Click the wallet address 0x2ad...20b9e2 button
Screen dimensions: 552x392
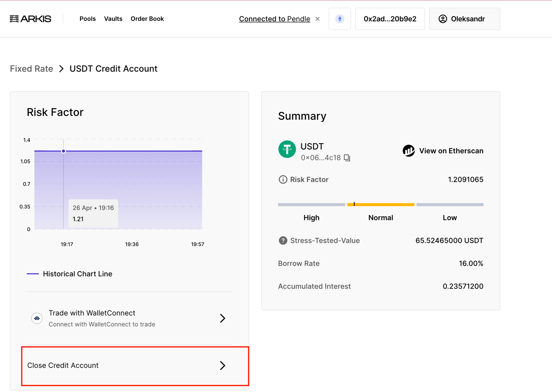click(x=390, y=19)
